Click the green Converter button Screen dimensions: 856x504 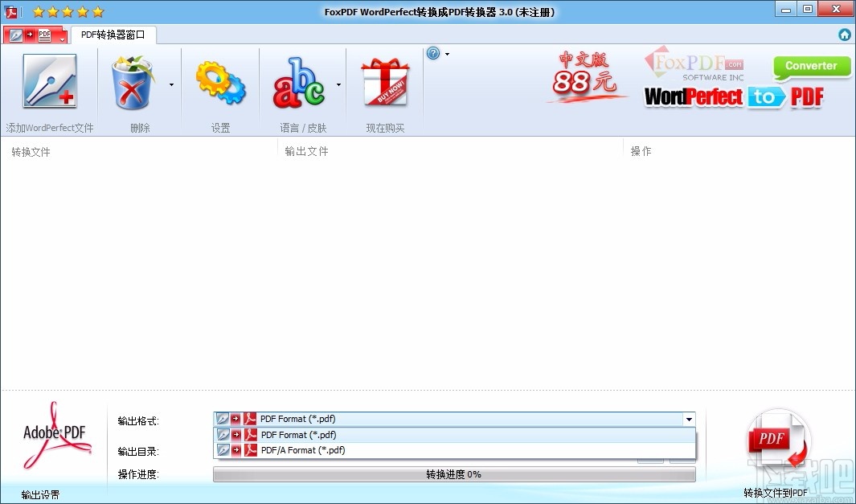pyautogui.click(x=811, y=66)
